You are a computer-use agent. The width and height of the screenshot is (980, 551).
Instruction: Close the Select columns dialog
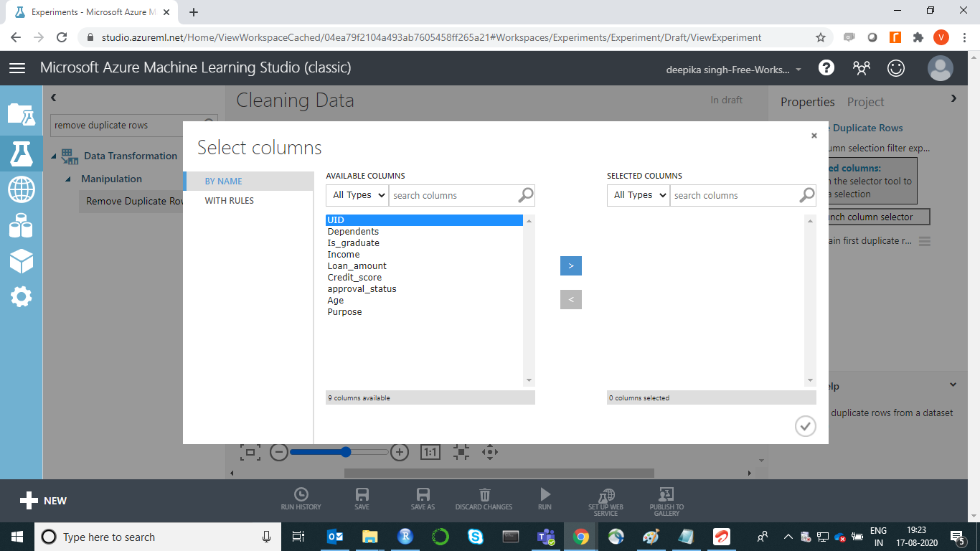(814, 136)
